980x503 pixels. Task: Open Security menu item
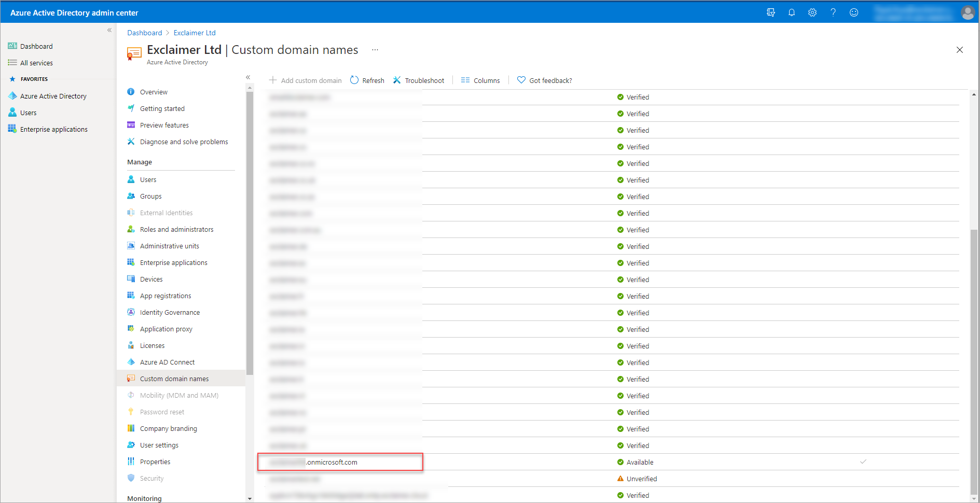click(151, 478)
